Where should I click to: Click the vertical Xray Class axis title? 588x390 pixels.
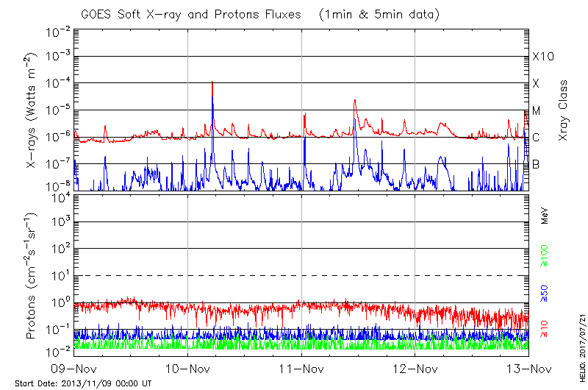tap(563, 110)
